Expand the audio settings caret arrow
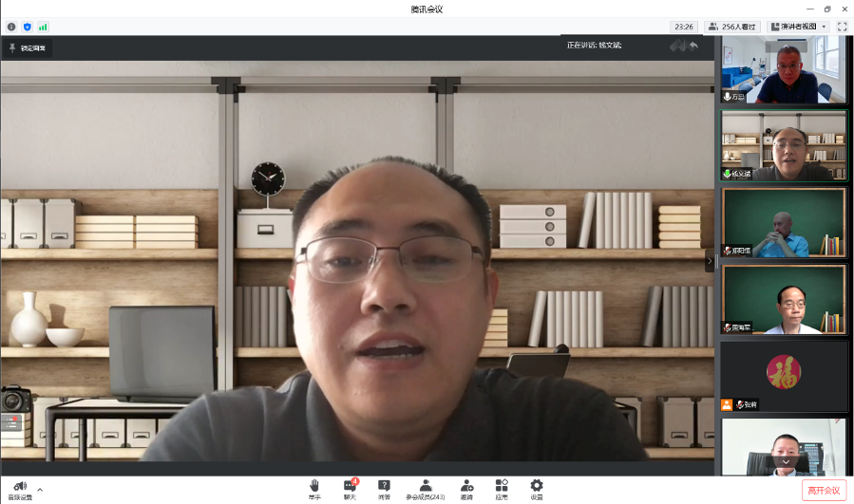This screenshot has width=854, height=504. 40,490
